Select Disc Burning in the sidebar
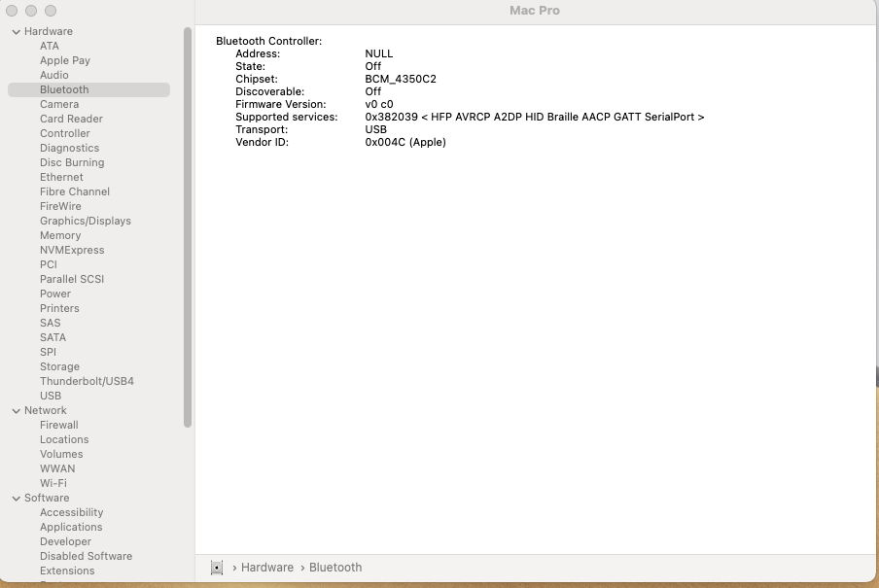Screen dimensions: 879x588 [x=72, y=162]
